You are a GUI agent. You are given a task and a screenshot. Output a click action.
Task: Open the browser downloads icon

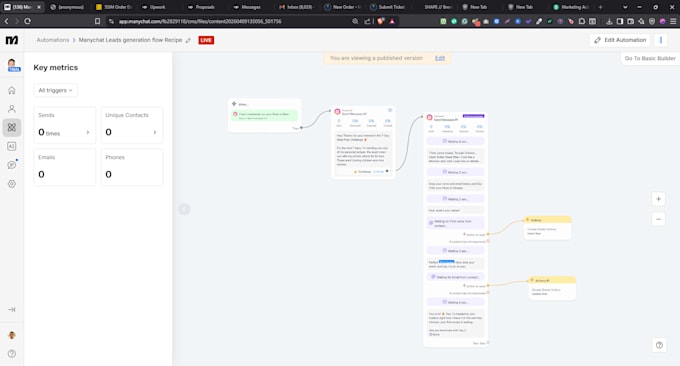click(609, 21)
